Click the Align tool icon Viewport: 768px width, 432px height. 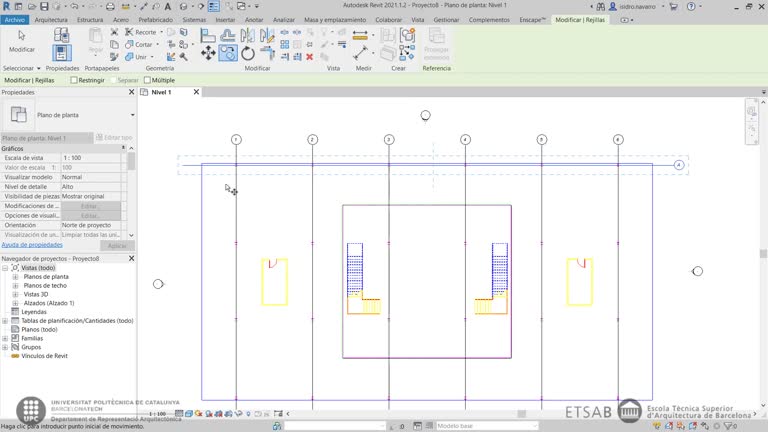point(207,36)
